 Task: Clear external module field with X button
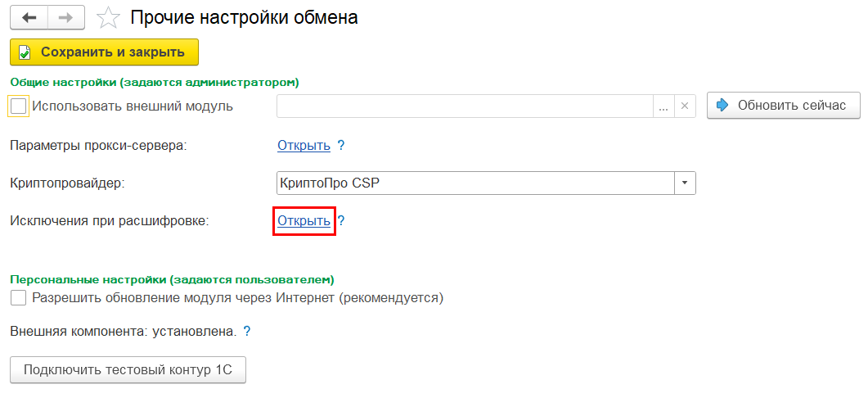(x=686, y=106)
